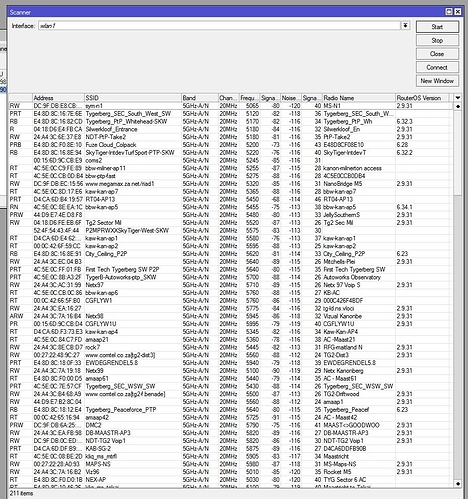The image size is (468, 499).
Task: Sort by Noise column header
Action: click(x=291, y=98)
